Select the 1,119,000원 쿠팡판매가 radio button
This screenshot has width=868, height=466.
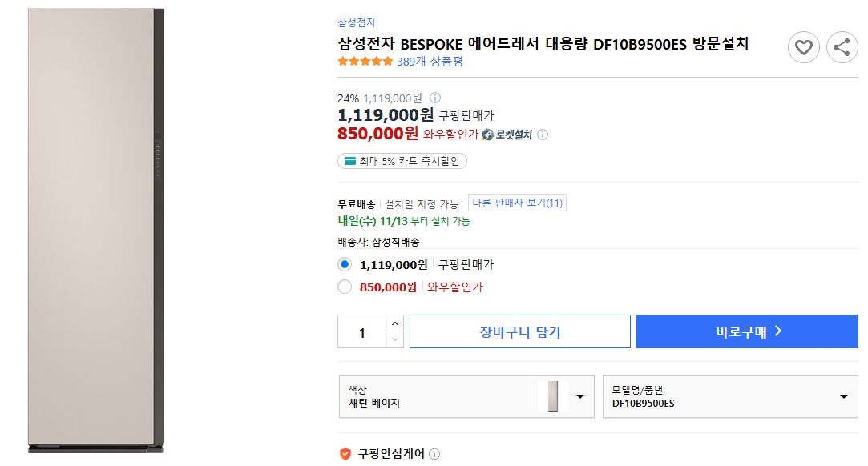tap(344, 263)
